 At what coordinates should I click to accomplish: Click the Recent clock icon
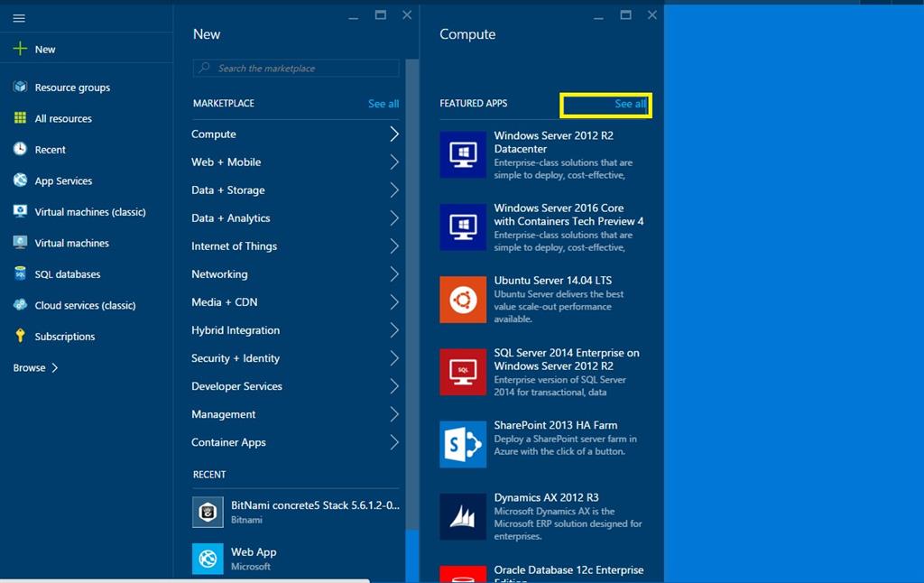tap(20, 149)
